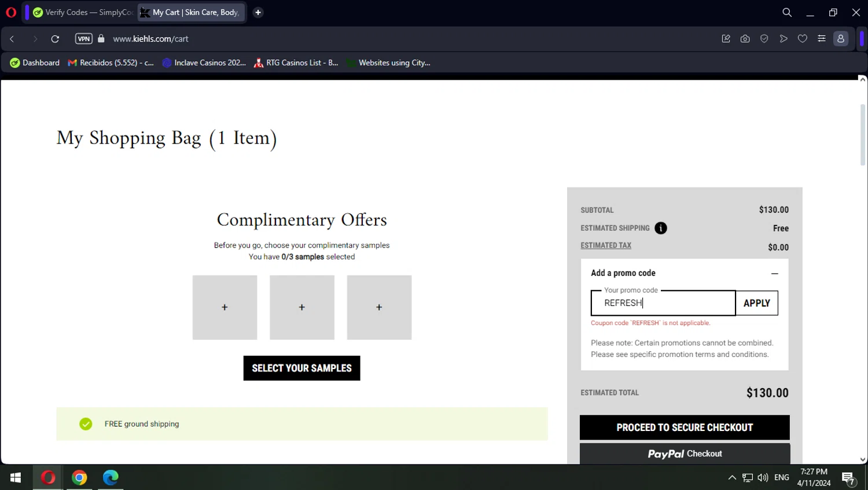Click the promo code input field

tap(663, 303)
